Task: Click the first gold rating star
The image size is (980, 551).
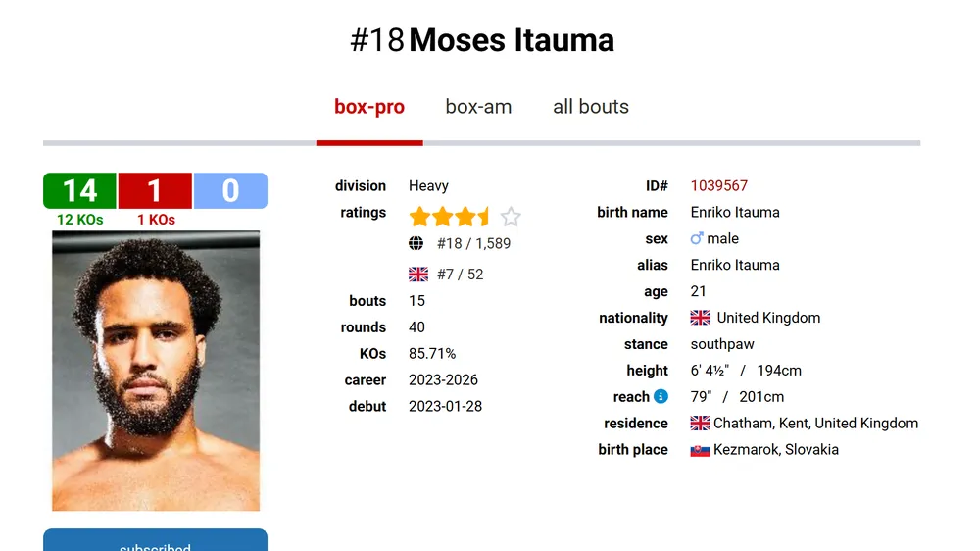Action: pyautogui.click(x=420, y=217)
